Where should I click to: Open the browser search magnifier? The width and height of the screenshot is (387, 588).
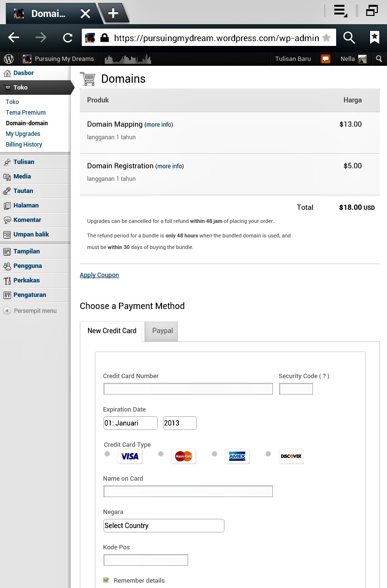[349, 38]
